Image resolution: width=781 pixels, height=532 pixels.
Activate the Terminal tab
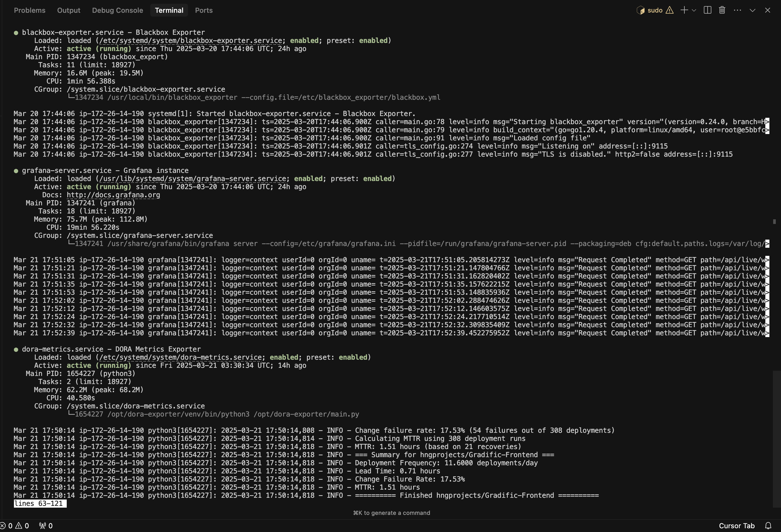click(169, 10)
